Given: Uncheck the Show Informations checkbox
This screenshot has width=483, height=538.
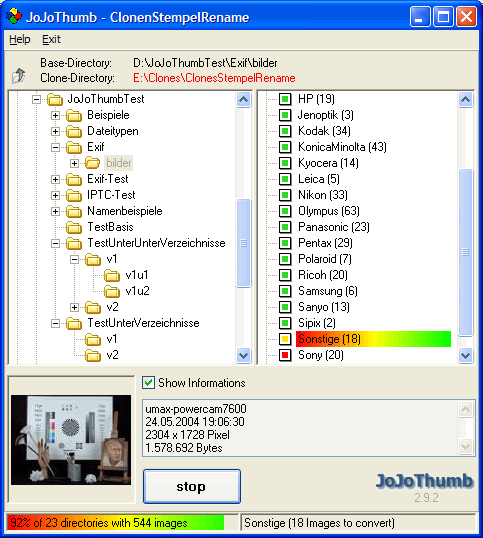Looking at the screenshot, I should 148,383.
